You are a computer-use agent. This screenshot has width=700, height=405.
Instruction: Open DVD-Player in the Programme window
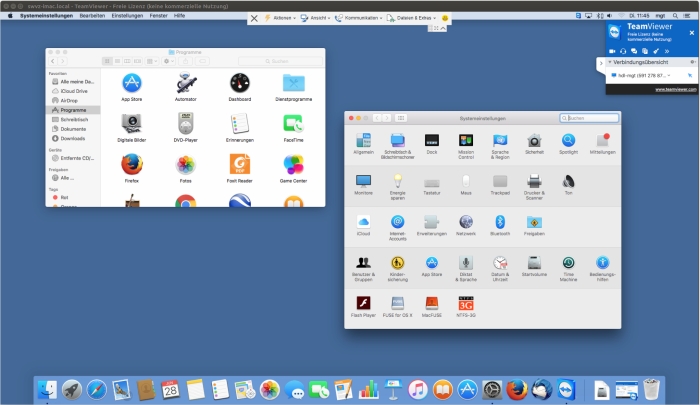click(x=186, y=128)
